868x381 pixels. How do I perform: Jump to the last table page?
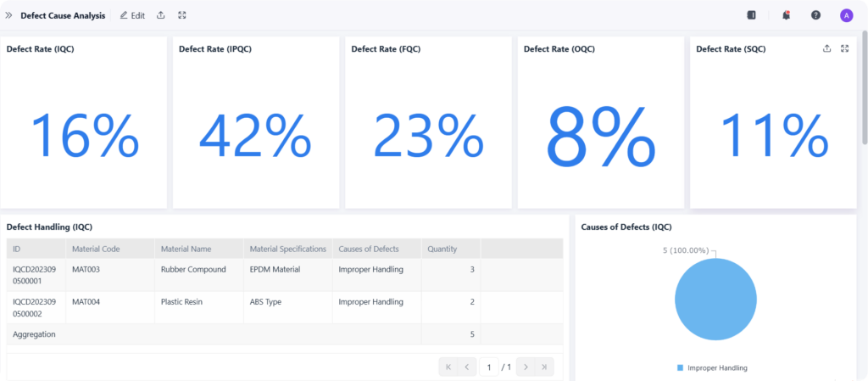point(545,367)
